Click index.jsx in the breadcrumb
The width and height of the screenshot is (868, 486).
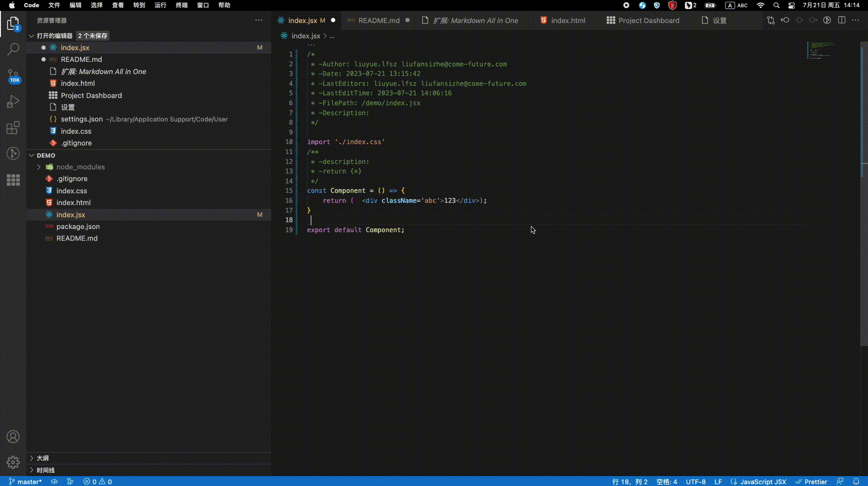(x=306, y=36)
